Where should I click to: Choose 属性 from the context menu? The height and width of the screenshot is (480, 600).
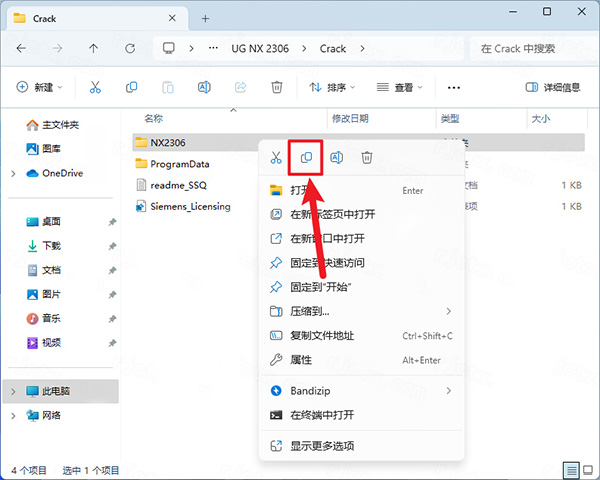[362, 360]
